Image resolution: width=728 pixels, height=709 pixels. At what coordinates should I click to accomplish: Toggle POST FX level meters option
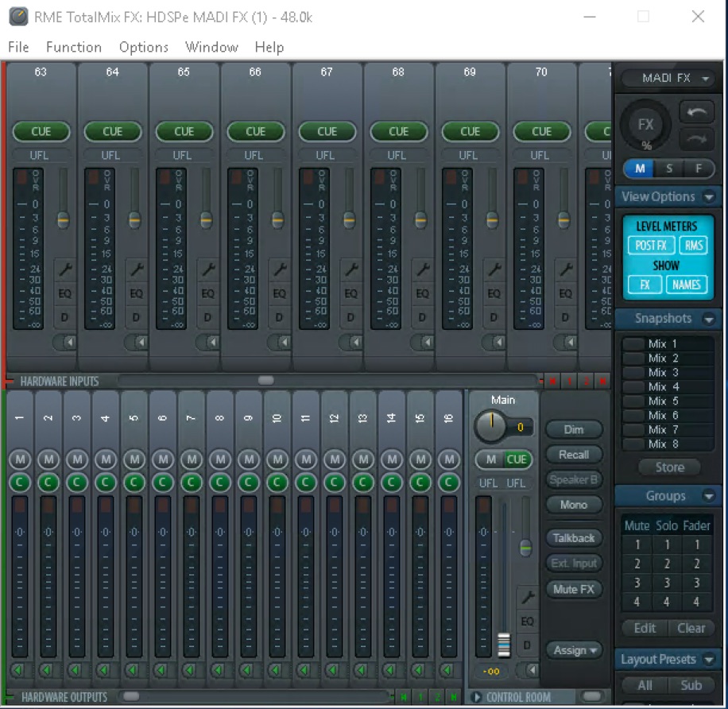(x=651, y=245)
